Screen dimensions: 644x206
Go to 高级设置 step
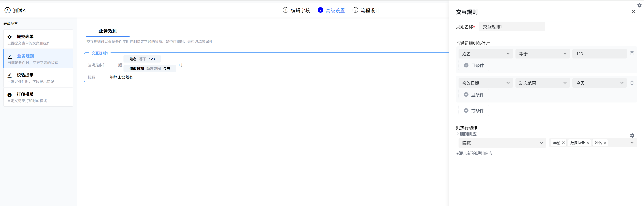click(335, 10)
